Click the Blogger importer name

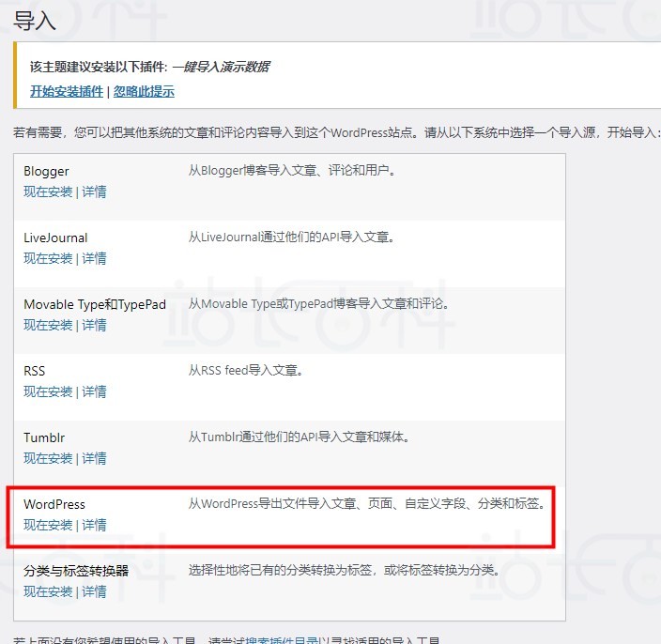click(46, 171)
